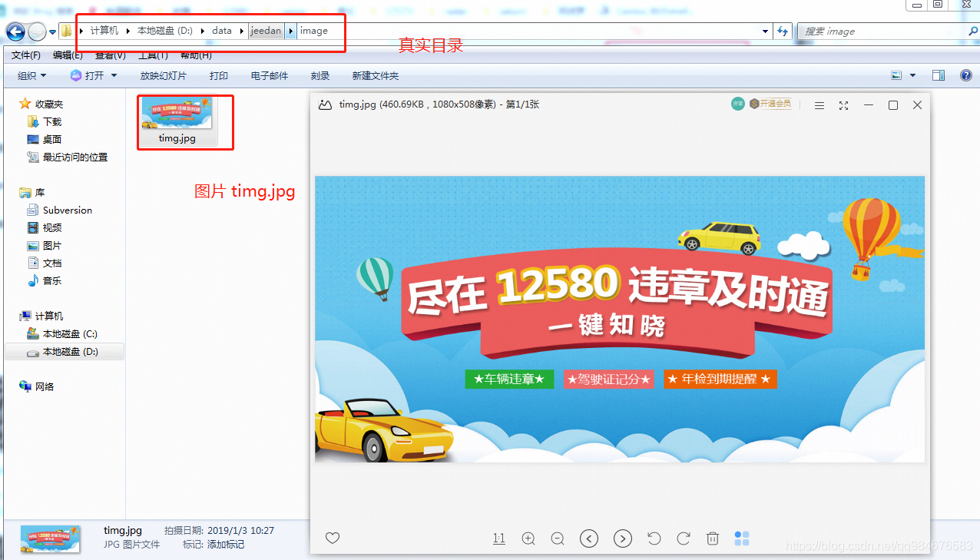Zoom out the viewer image
Viewport: 980px width, 560px height.
(x=558, y=538)
